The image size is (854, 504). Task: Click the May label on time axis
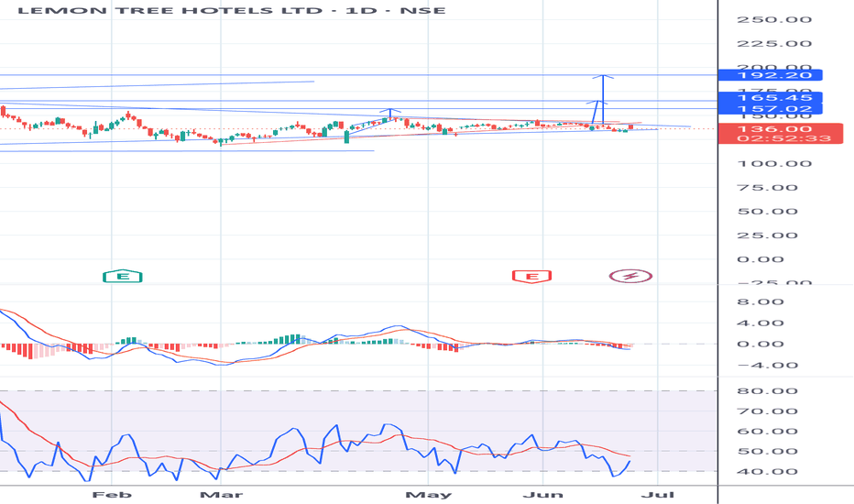pyautogui.click(x=429, y=495)
